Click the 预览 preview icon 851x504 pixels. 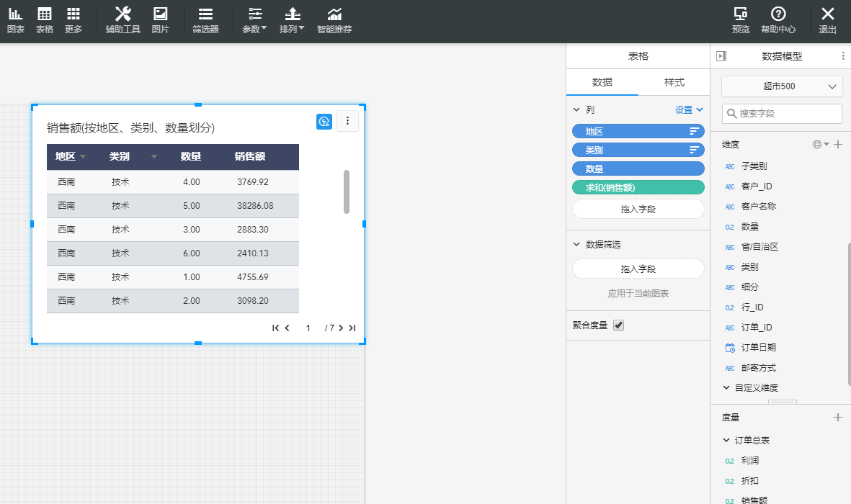740,21
